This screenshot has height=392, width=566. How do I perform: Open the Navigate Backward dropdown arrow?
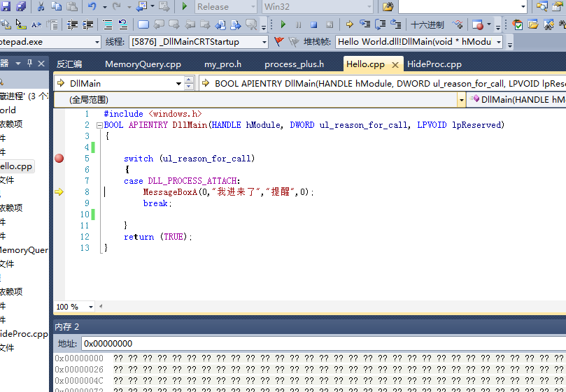pyautogui.click(x=153, y=6)
